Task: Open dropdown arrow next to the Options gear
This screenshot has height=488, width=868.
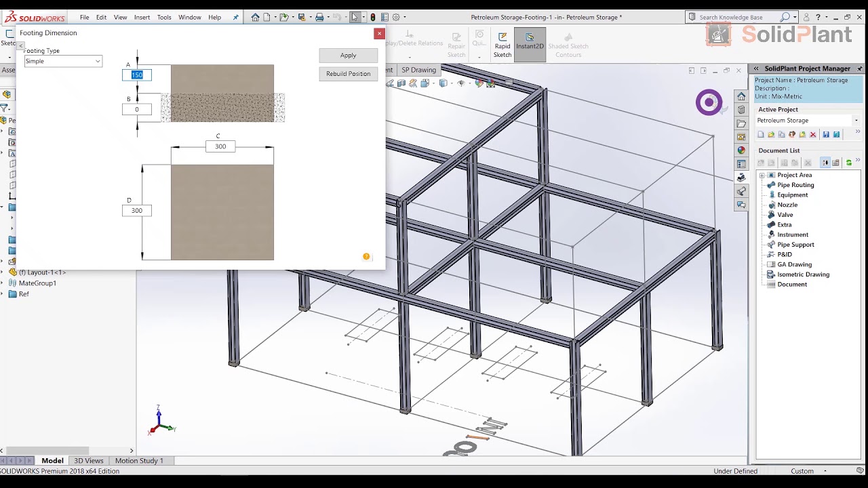Action: point(405,17)
